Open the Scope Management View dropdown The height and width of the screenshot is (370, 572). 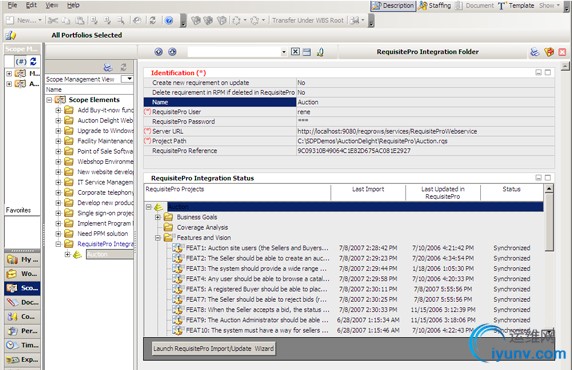(127, 79)
